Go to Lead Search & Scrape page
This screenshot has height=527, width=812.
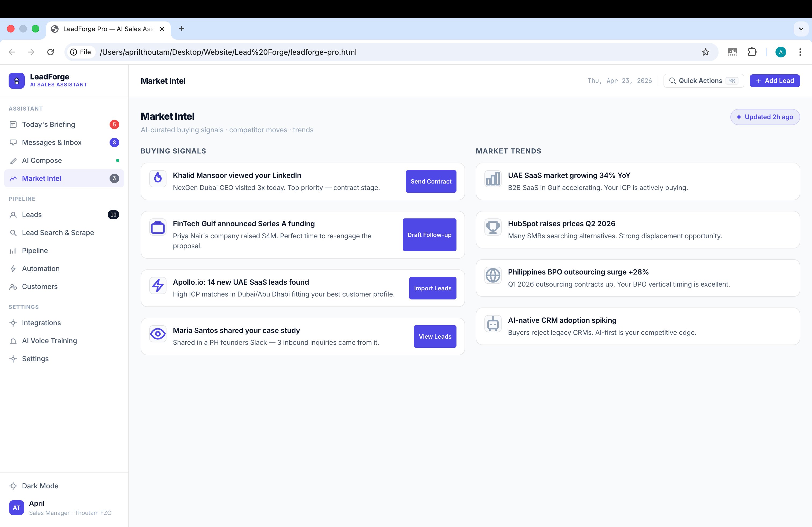[58, 232]
